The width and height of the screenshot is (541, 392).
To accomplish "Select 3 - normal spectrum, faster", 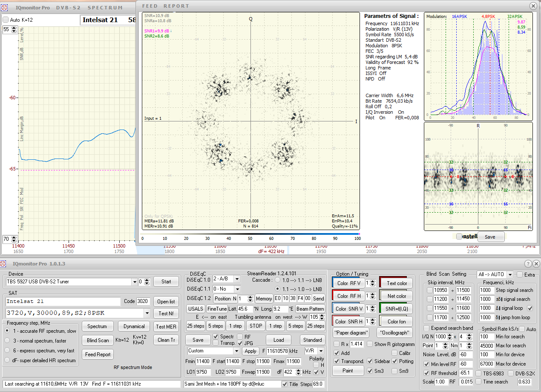I will (8, 340).
